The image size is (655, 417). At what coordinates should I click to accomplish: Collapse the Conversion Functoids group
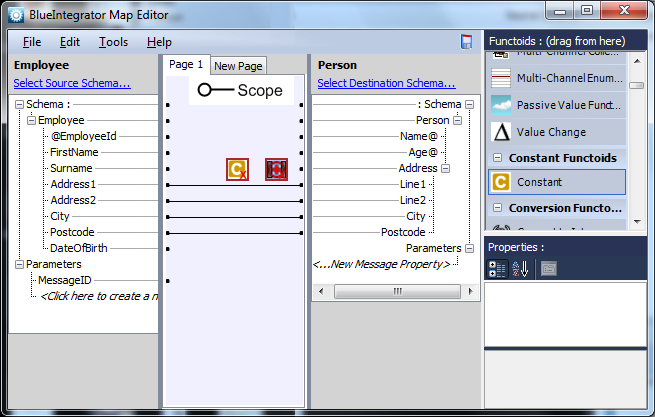point(497,208)
